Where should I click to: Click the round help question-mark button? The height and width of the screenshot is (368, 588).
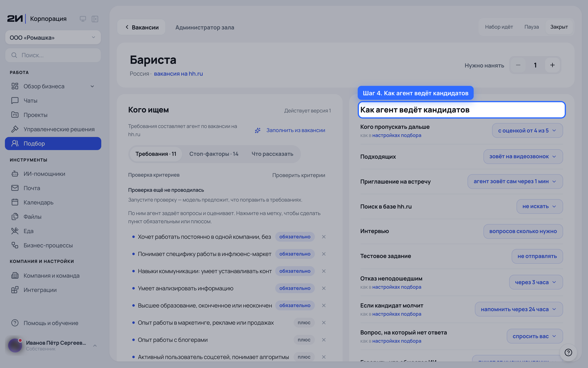568,352
